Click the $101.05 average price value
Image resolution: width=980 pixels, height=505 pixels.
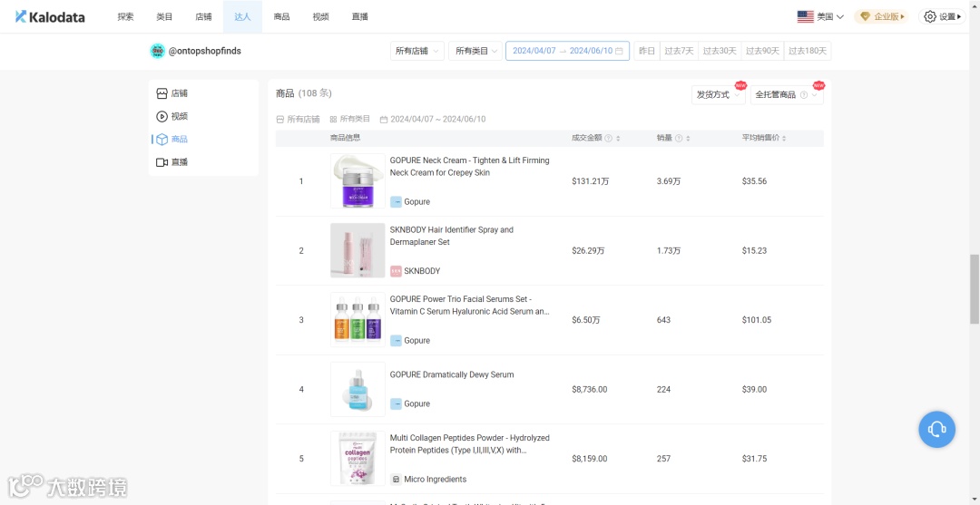pyautogui.click(x=756, y=320)
